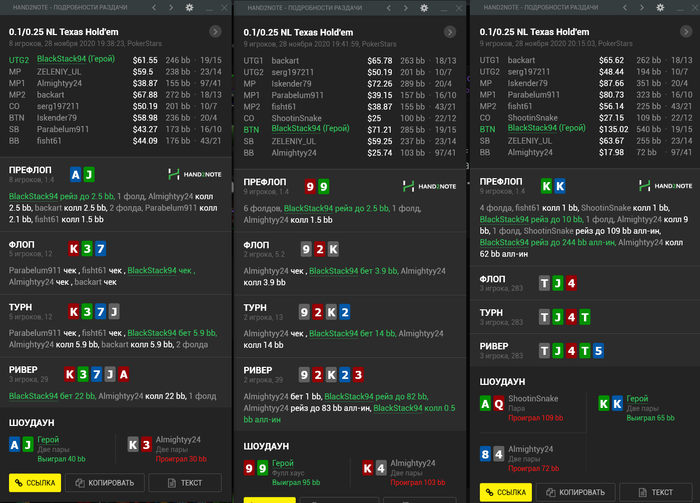This screenshot has width=700, height=503.
Task: Select ShootinSnake CO row in middle window
Action: [350, 118]
